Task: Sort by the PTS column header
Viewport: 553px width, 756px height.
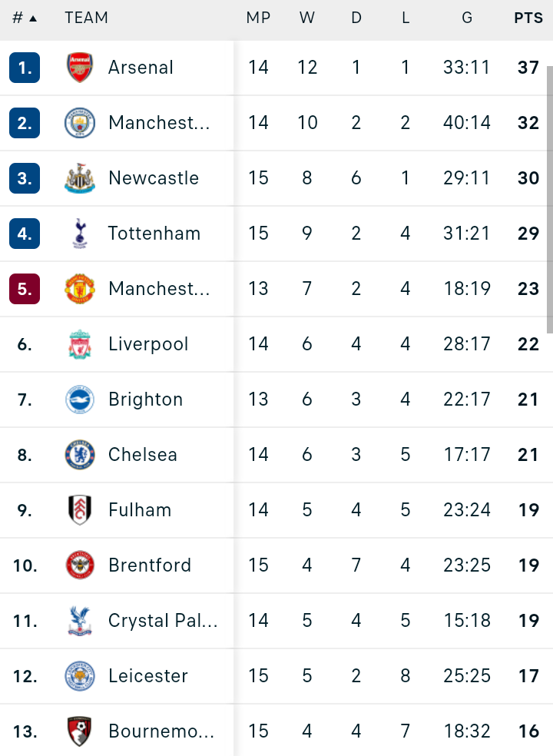Action: click(528, 18)
